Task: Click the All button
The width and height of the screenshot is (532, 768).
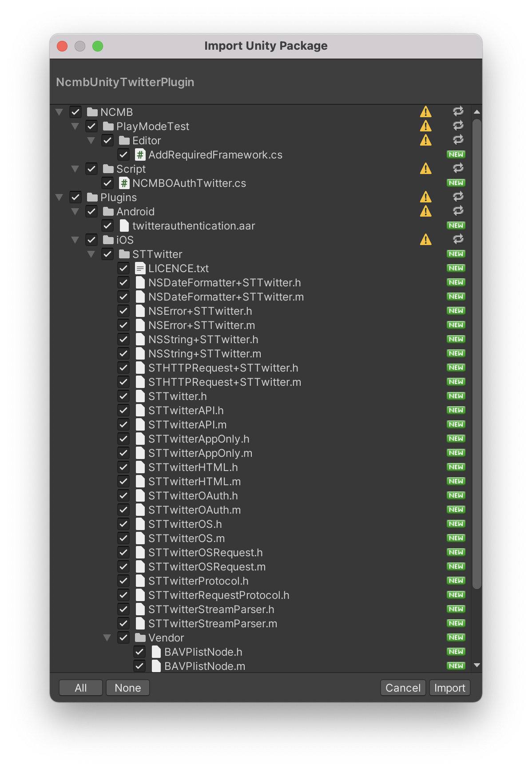Action: (x=81, y=688)
